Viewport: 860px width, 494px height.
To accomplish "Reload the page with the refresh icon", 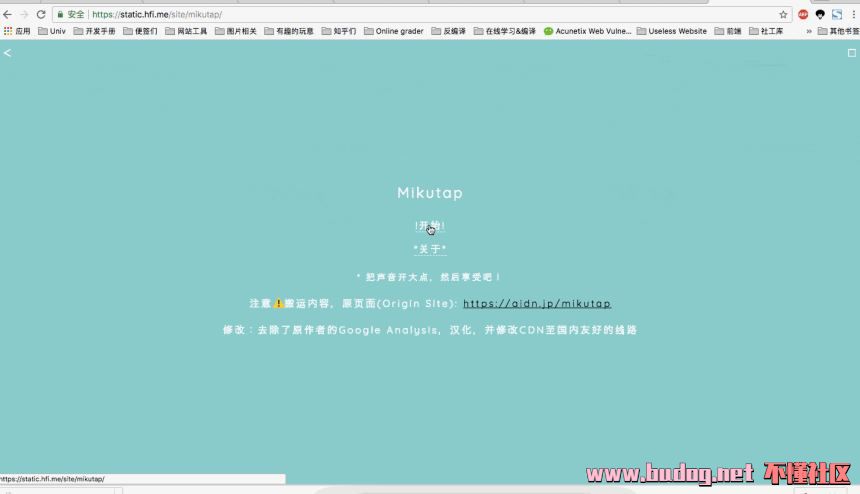I will pyautogui.click(x=41, y=14).
